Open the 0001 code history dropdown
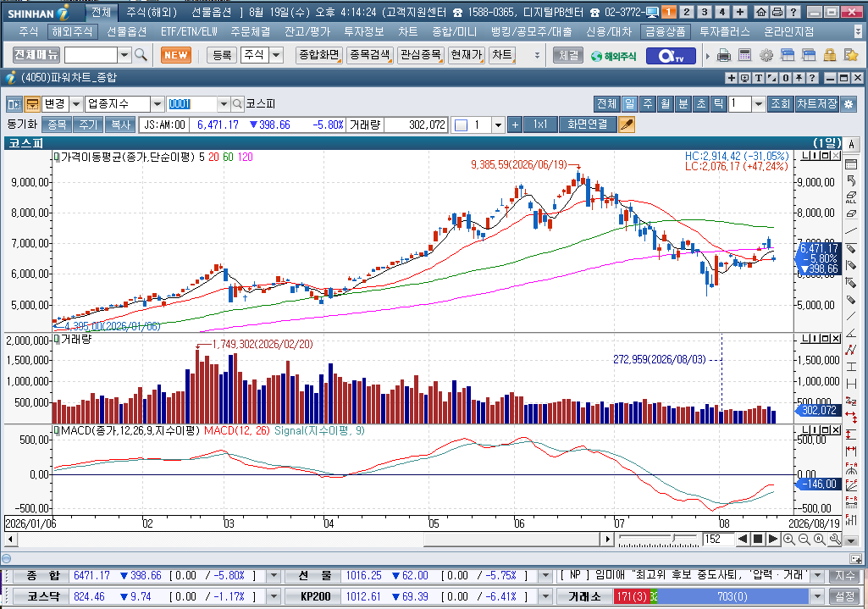This screenshot has height=609, width=868. pyautogui.click(x=223, y=104)
